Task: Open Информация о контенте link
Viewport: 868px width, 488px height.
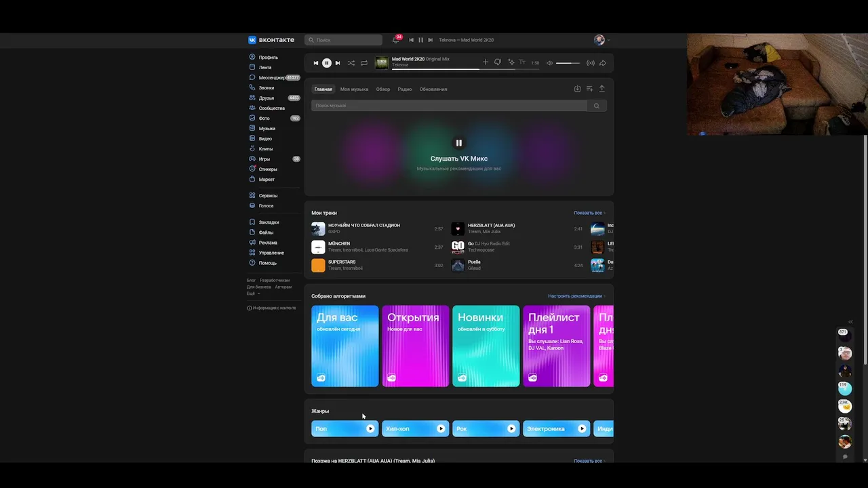Action: point(271,308)
